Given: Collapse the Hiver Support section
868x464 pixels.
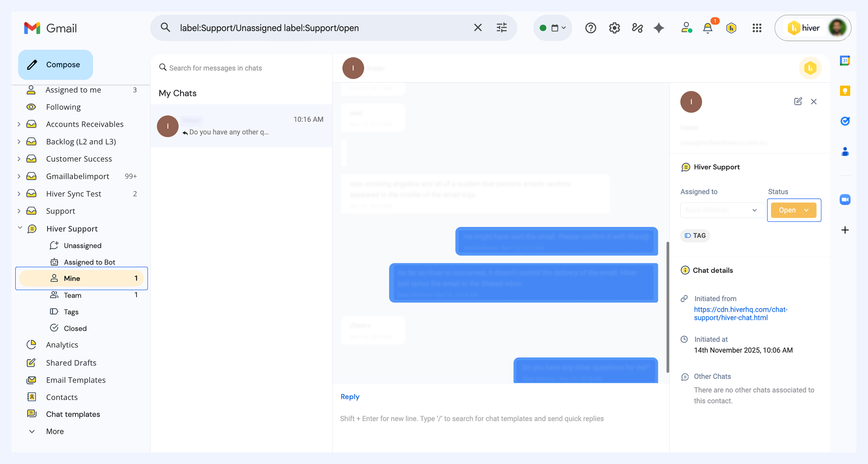Looking at the screenshot, I should (x=20, y=229).
